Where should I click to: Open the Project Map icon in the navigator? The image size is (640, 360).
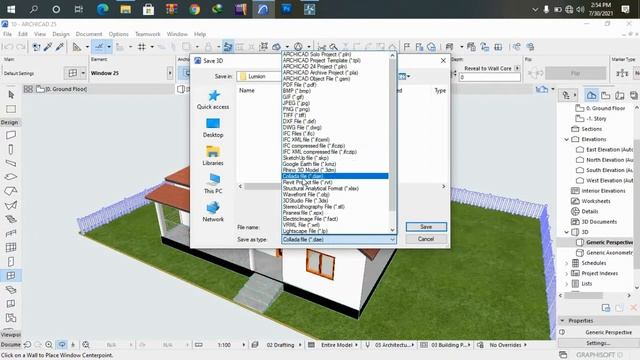pyautogui.click(x=591, y=96)
